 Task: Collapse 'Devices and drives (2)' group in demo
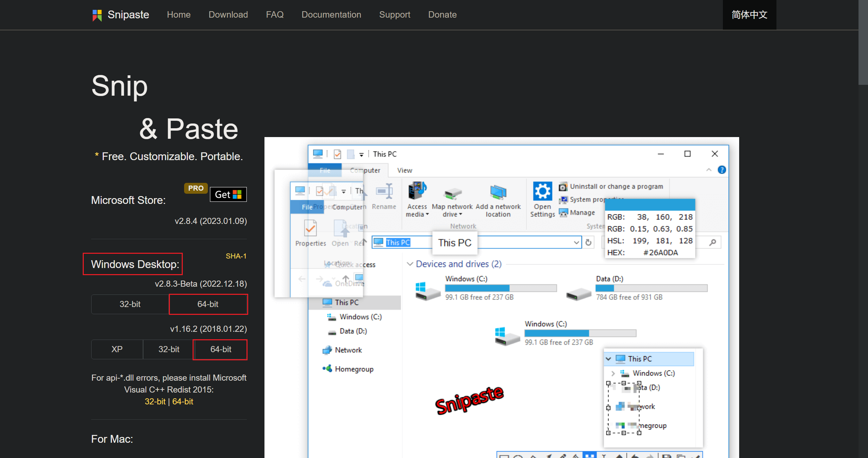pyautogui.click(x=410, y=264)
